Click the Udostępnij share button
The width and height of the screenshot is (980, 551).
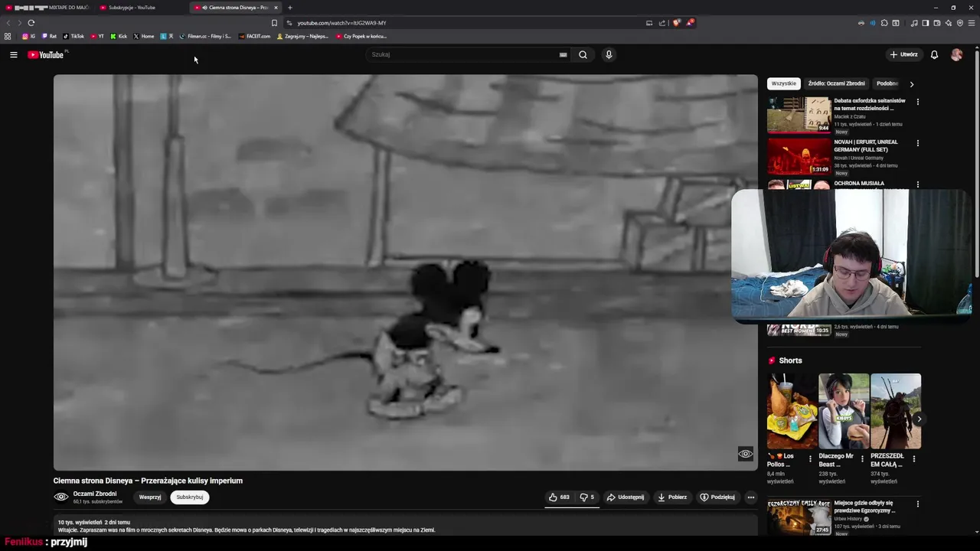(626, 497)
